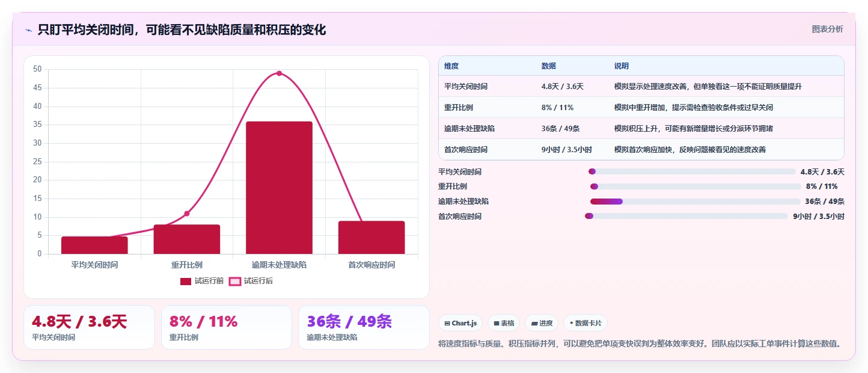Click the lightning icon beside the title
This screenshot has width=868, height=373.
click(28, 29)
